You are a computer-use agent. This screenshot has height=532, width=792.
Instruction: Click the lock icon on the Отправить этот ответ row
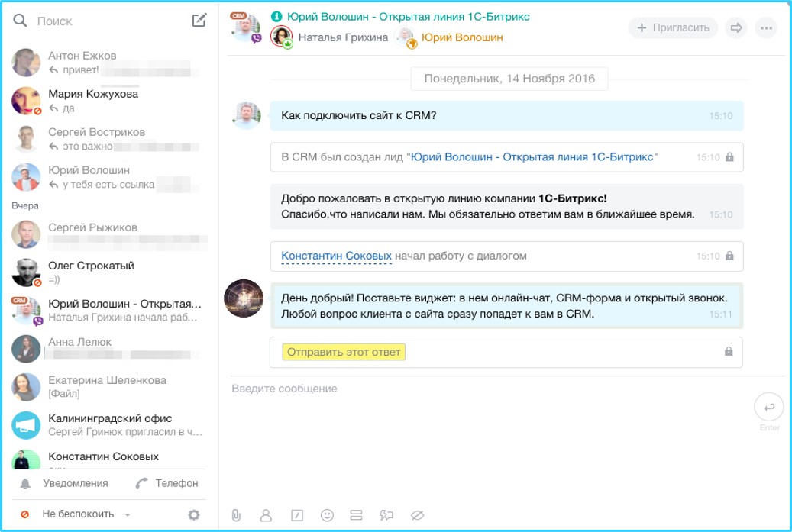pyautogui.click(x=729, y=351)
